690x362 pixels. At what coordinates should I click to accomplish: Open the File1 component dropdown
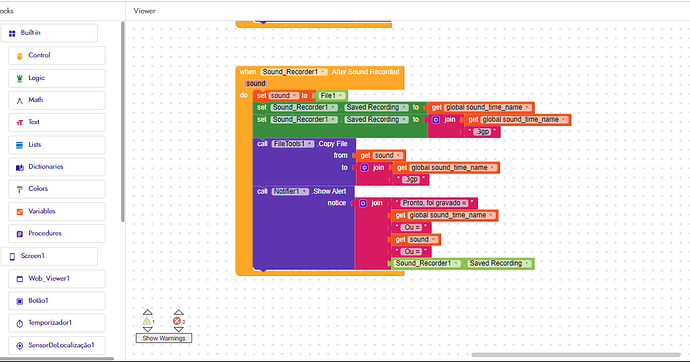[332, 95]
